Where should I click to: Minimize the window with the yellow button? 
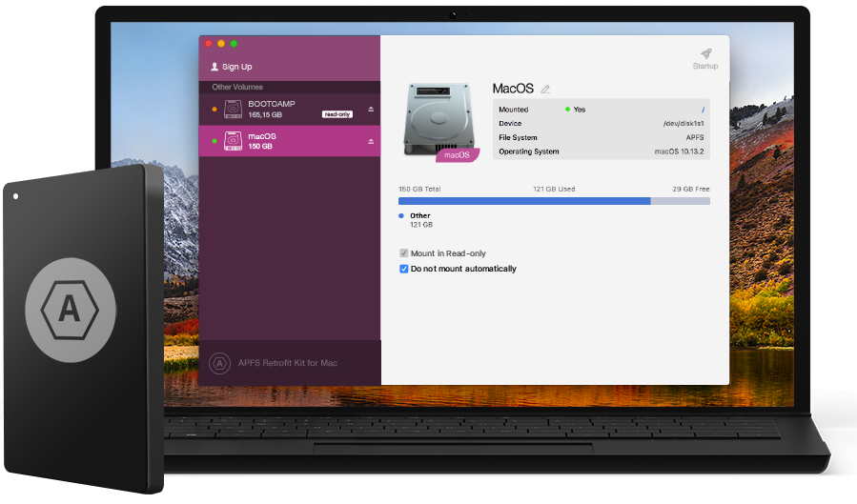pyautogui.click(x=221, y=44)
